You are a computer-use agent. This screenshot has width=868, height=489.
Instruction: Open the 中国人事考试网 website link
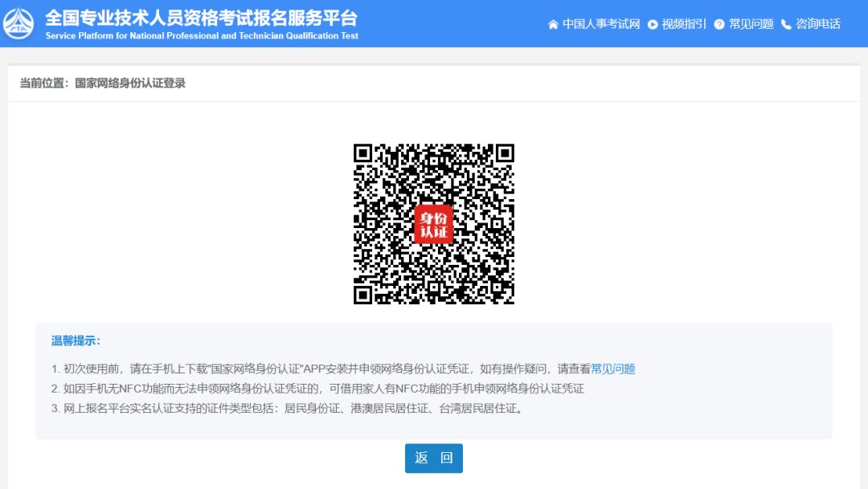(601, 24)
